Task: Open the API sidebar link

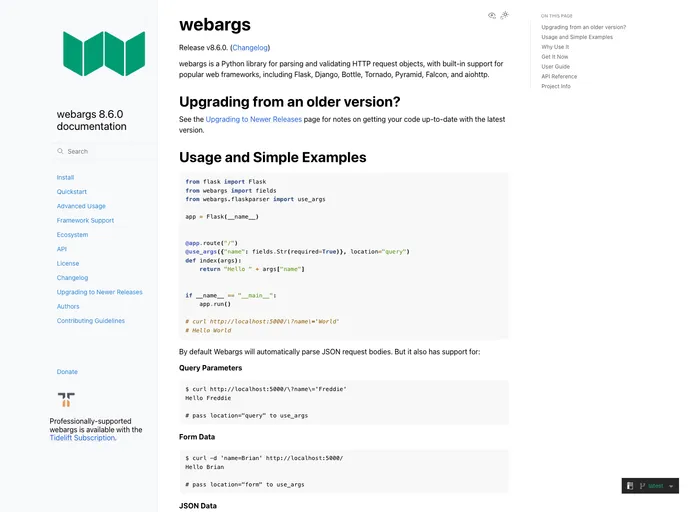Action: 61,249
